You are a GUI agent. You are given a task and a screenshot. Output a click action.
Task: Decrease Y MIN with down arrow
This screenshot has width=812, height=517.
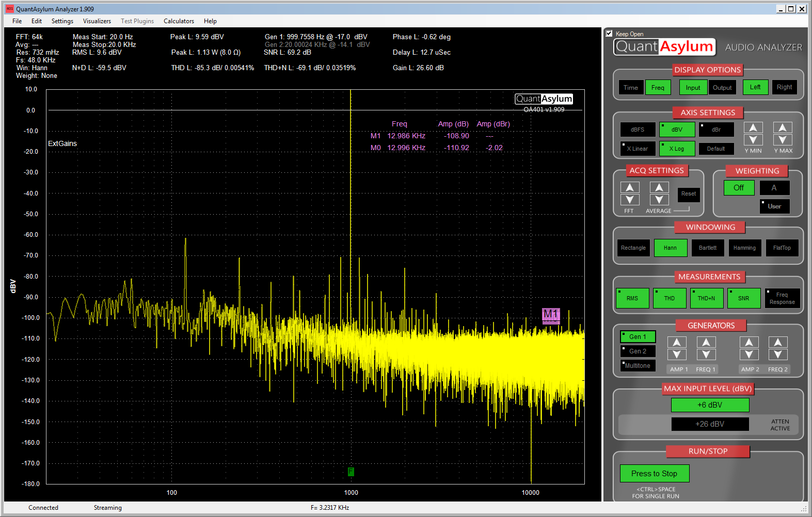[x=753, y=140]
